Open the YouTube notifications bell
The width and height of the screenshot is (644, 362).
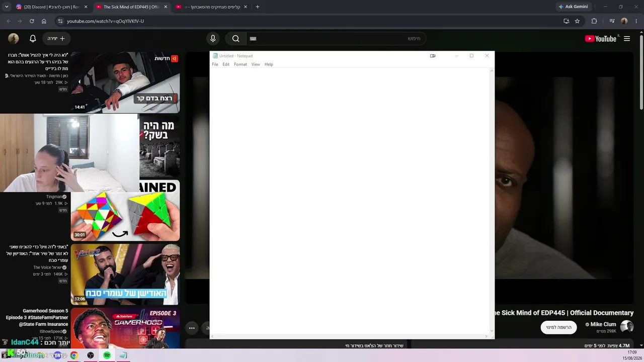tap(33, 39)
